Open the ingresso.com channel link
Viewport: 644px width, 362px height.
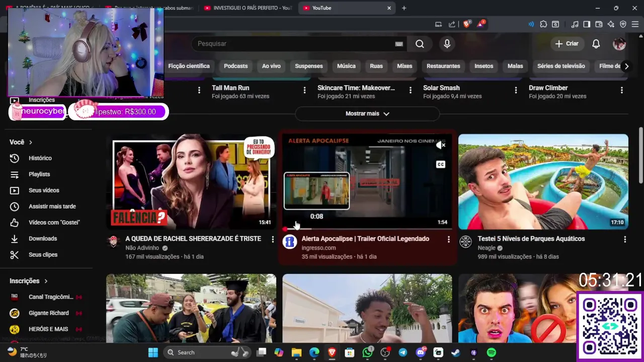coord(318,248)
